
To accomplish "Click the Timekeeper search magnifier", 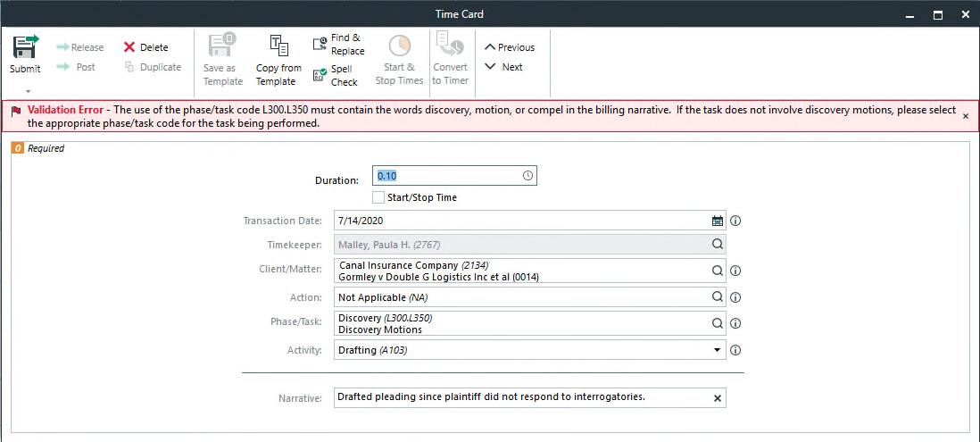I will pos(718,245).
